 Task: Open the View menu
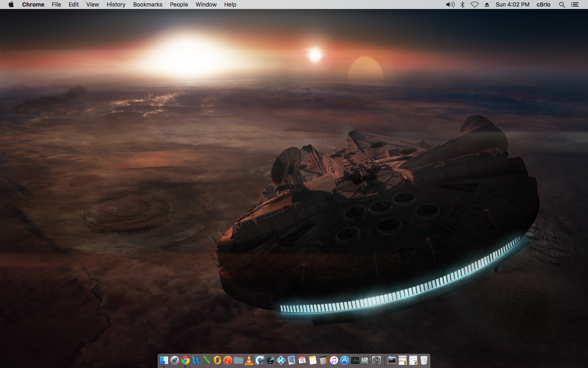[x=93, y=4]
